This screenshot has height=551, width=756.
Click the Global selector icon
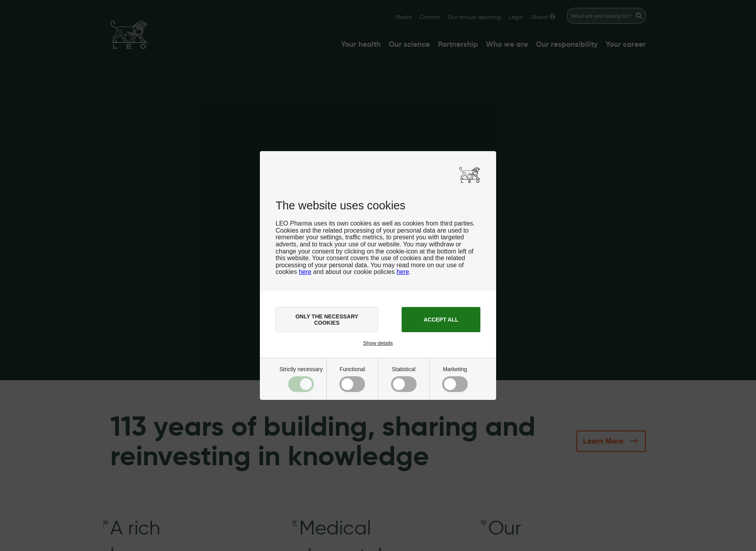(x=554, y=17)
